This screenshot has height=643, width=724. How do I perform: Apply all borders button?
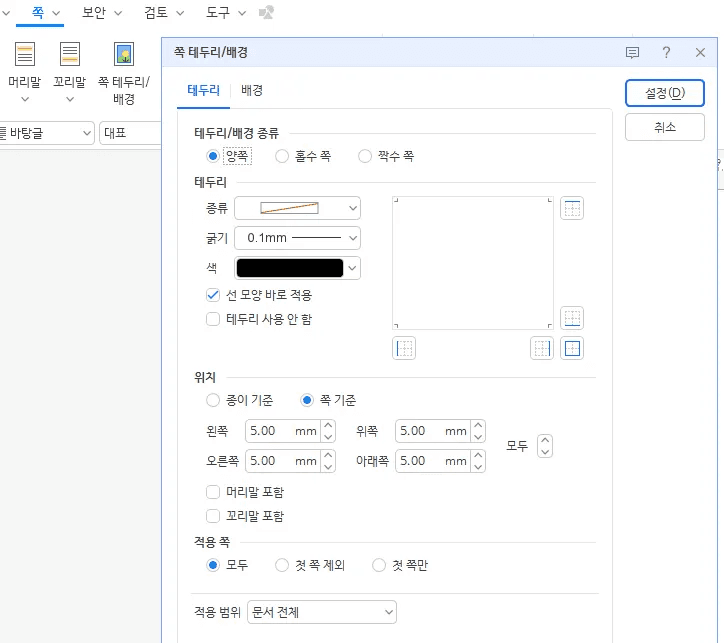[572, 349]
